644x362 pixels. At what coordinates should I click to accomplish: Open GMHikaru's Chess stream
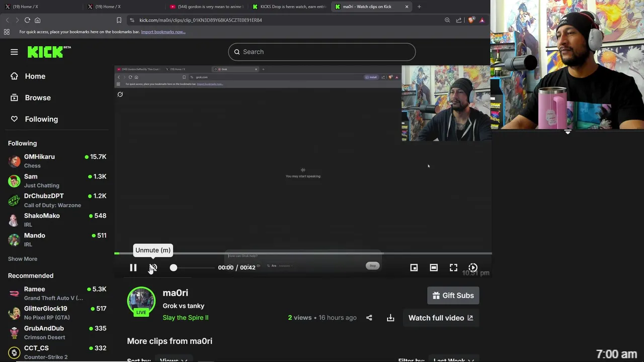click(56, 161)
